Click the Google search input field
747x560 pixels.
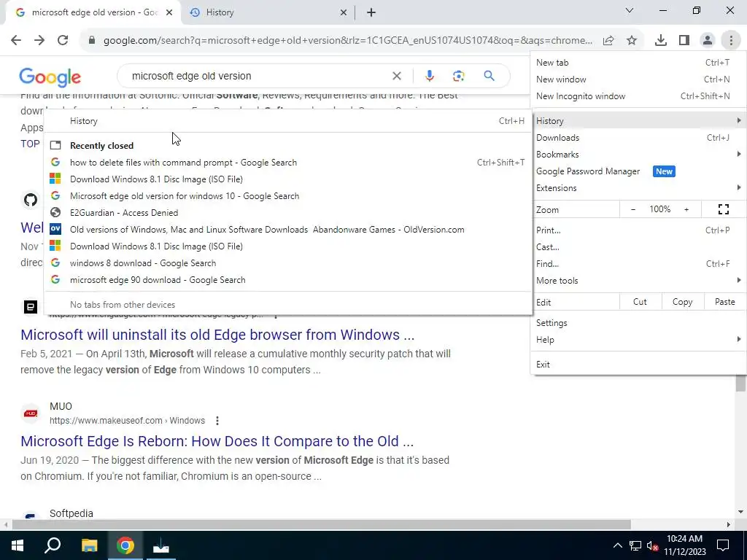(x=258, y=76)
